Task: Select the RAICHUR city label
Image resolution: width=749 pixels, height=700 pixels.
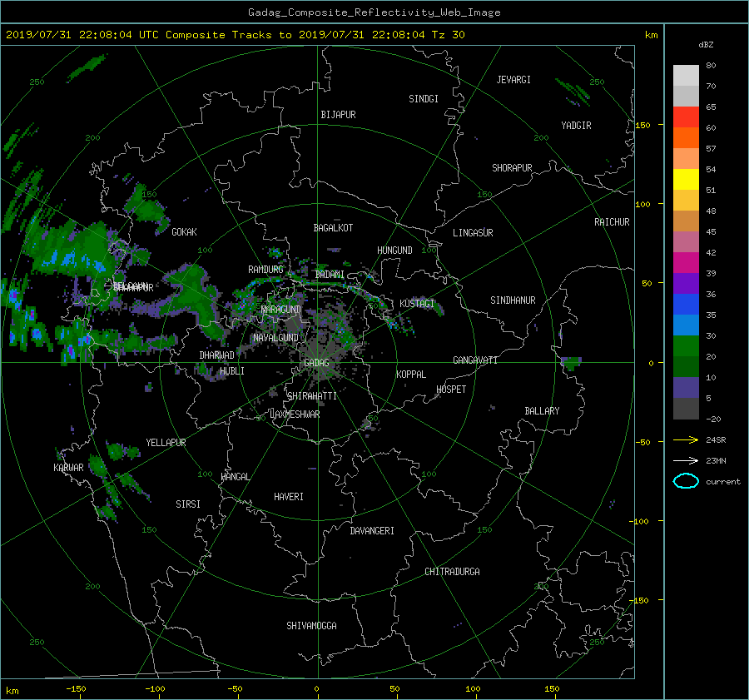Action: tap(612, 222)
